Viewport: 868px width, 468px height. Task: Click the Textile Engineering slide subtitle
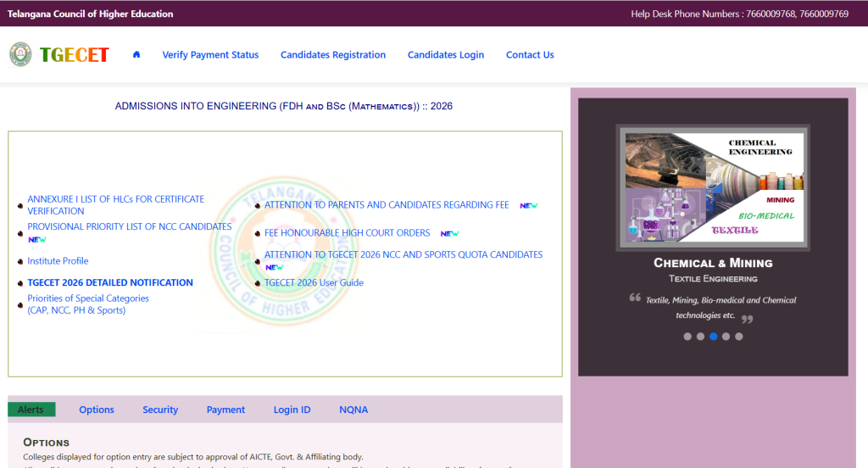click(713, 279)
